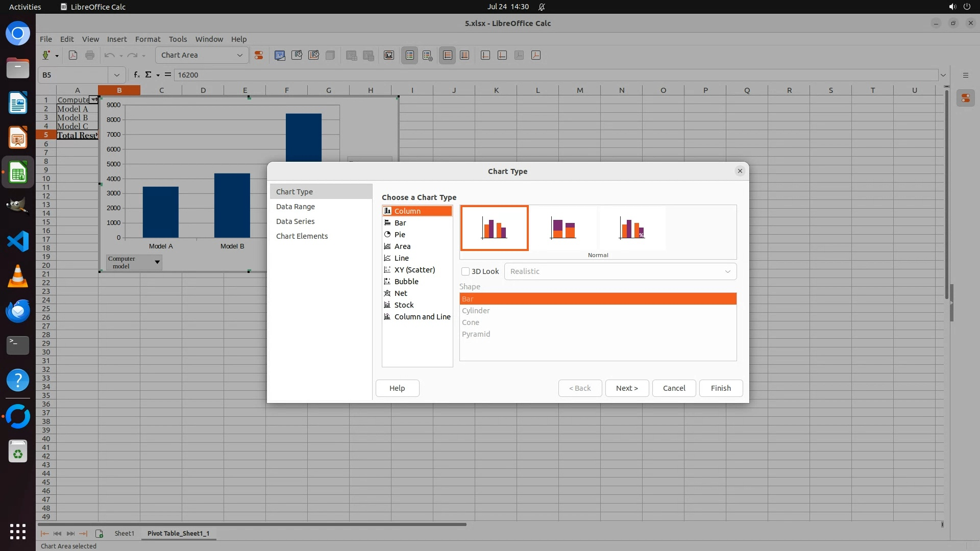This screenshot has width=980, height=551.
Task: Choose the Cylinder shape option
Action: click(x=476, y=311)
